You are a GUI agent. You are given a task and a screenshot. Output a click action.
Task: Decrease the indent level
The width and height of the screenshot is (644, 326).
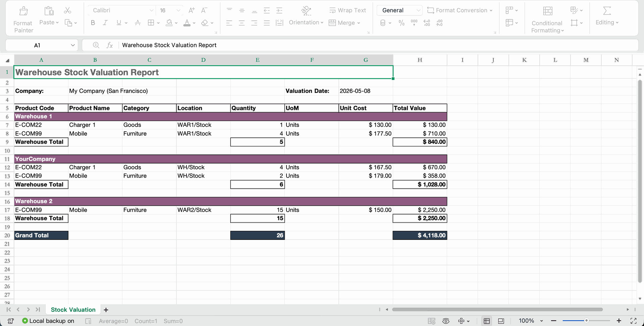(267, 10)
